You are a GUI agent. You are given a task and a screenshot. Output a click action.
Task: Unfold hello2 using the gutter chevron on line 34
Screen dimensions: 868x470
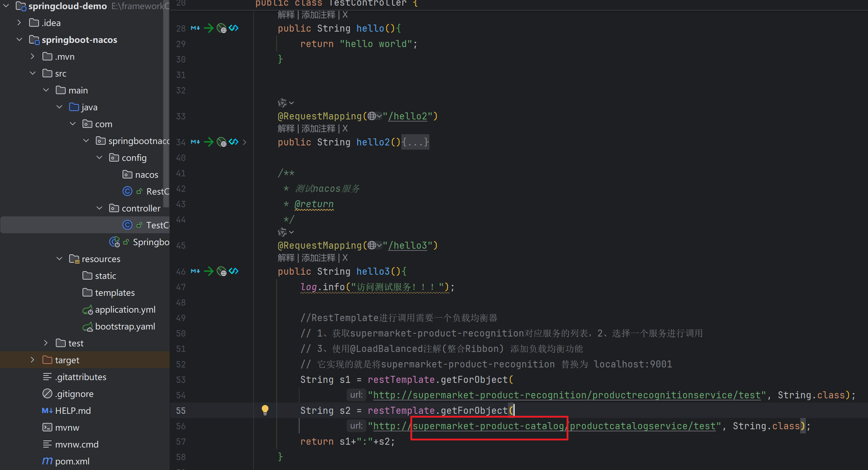(245, 142)
